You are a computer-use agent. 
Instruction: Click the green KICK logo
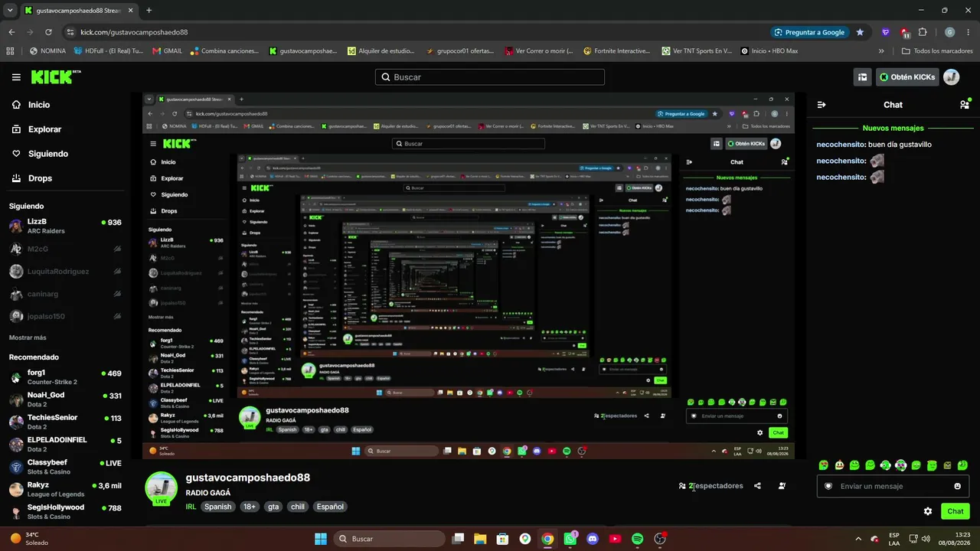coord(56,77)
